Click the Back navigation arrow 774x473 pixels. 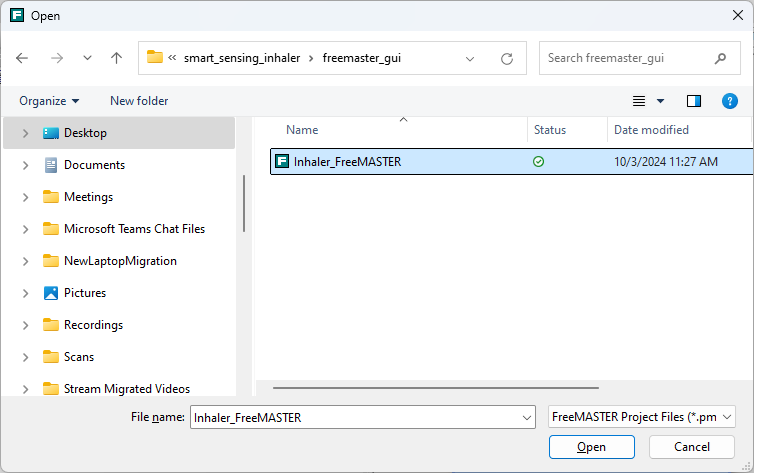(x=22, y=58)
